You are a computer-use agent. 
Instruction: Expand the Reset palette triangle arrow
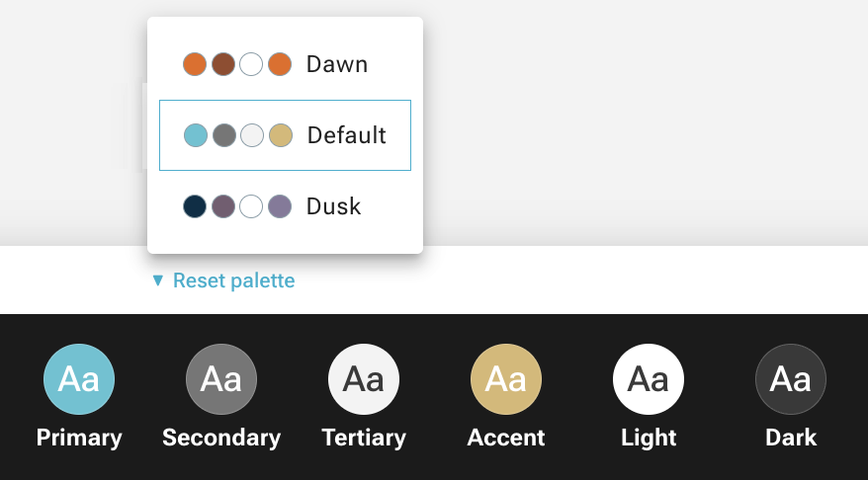158,280
